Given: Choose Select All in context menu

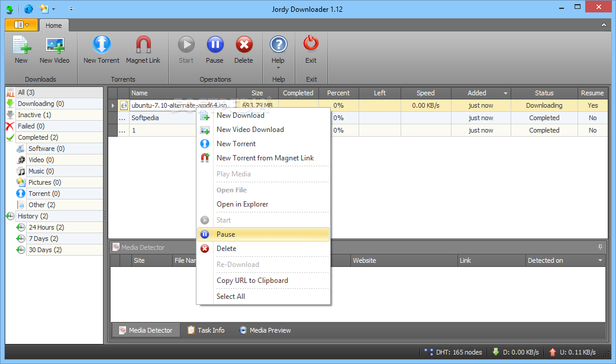Looking at the screenshot, I should point(263,297).
